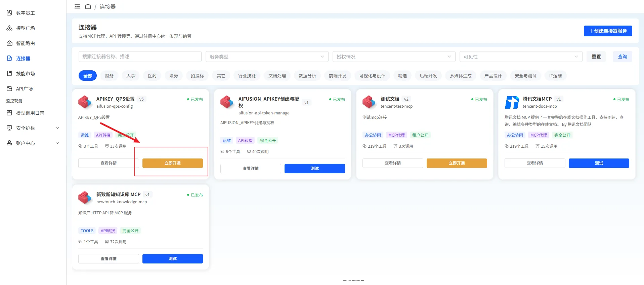This screenshot has height=285, width=644.
Task: Click the 安全护栏 shield icon
Action: 9,128
